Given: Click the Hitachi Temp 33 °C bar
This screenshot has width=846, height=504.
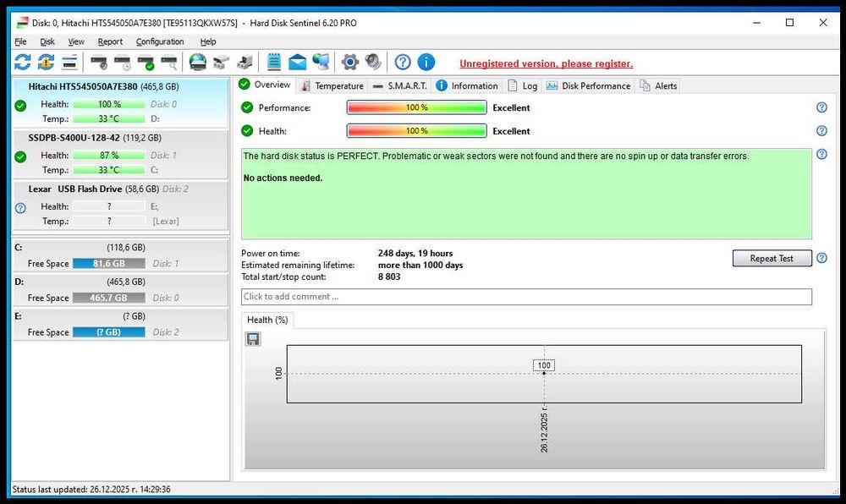Looking at the screenshot, I should [x=109, y=118].
